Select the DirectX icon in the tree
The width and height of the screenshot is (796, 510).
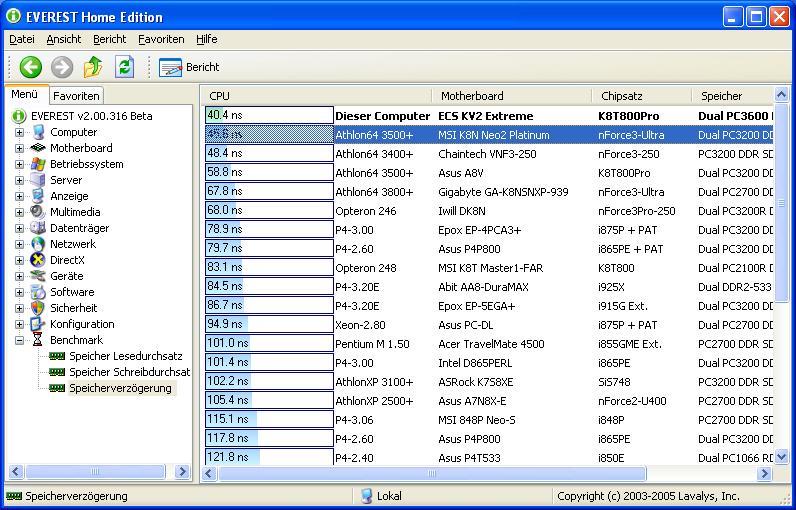38,260
